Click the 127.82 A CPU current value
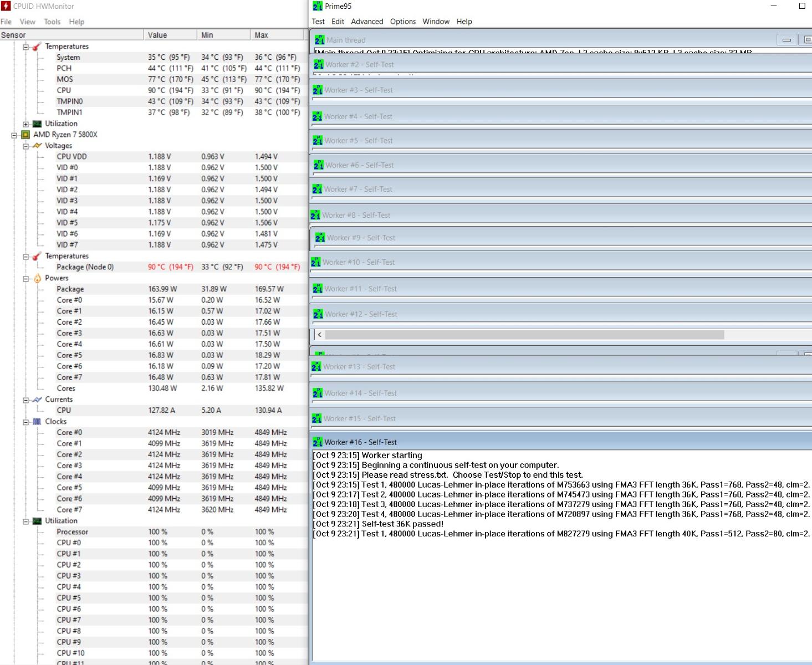Image resolution: width=812 pixels, height=665 pixels. click(x=161, y=411)
